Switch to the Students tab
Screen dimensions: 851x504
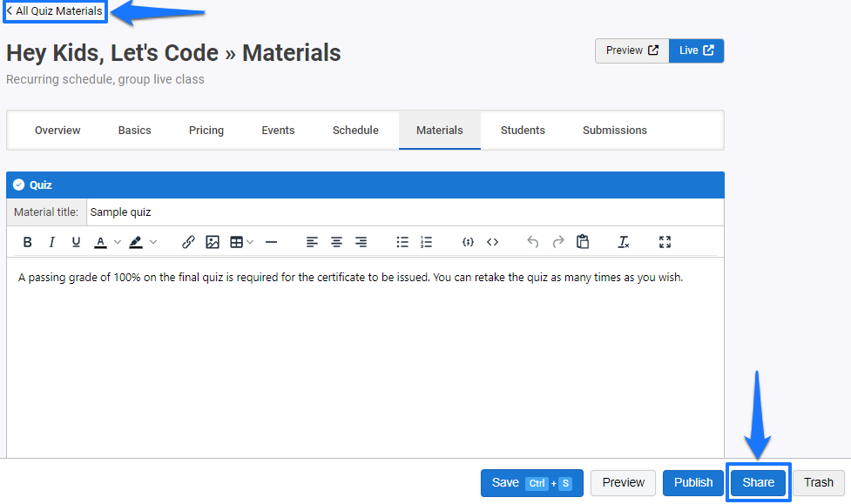tap(523, 130)
